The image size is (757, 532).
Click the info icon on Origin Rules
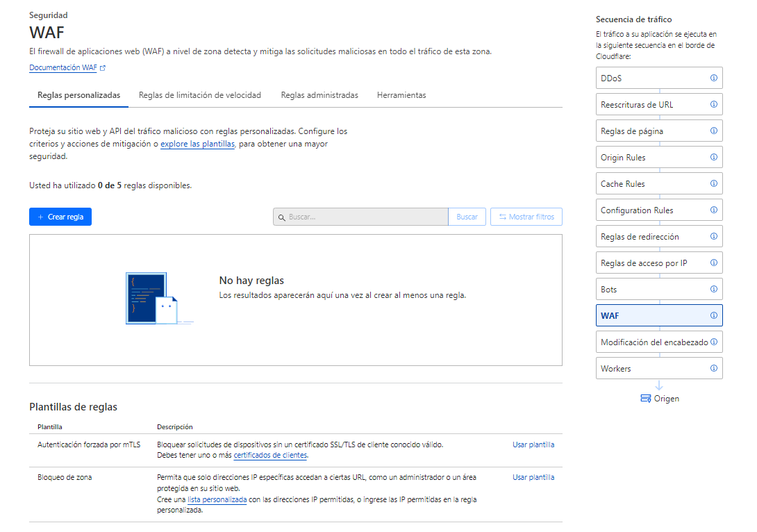pyautogui.click(x=713, y=157)
